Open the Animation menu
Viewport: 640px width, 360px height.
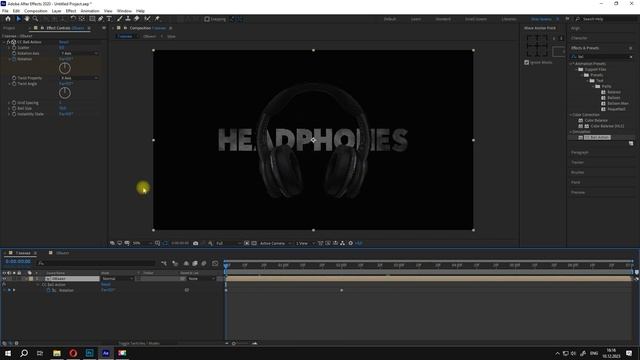90,11
